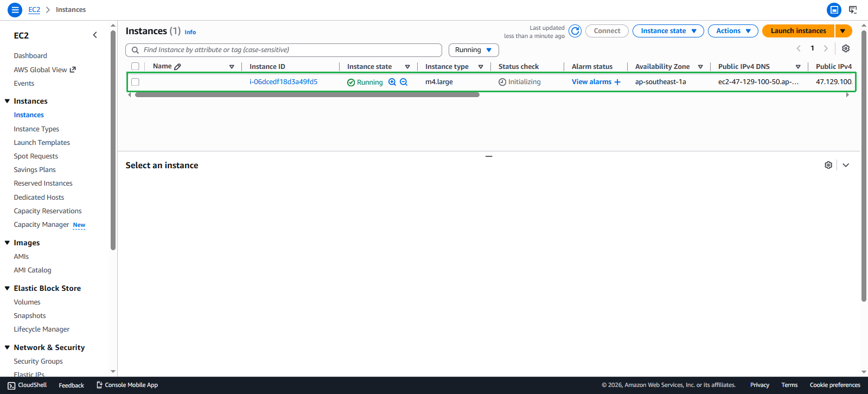Open the Running filter dropdown
Image resolution: width=868 pixels, height=394 pixels.
[x=474, y=50]
